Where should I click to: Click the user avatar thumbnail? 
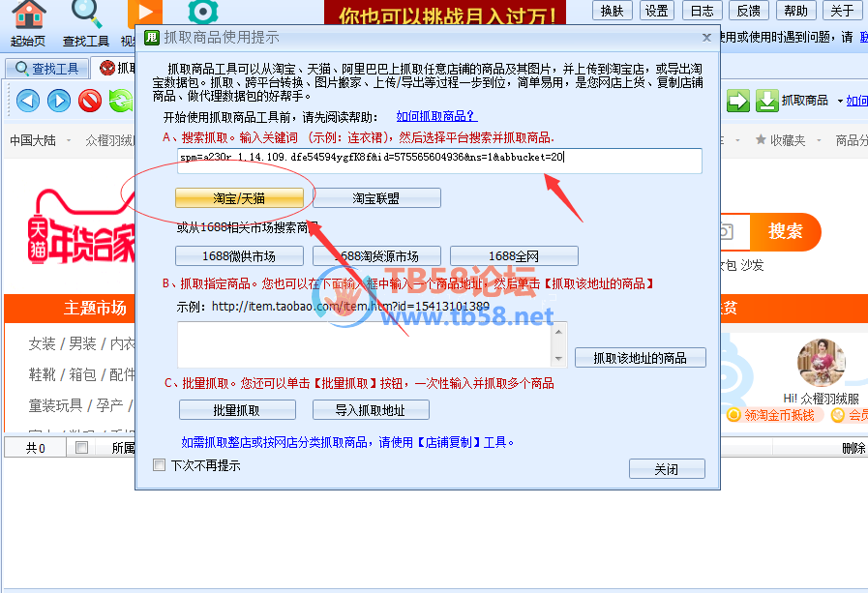tap(821, 363)
